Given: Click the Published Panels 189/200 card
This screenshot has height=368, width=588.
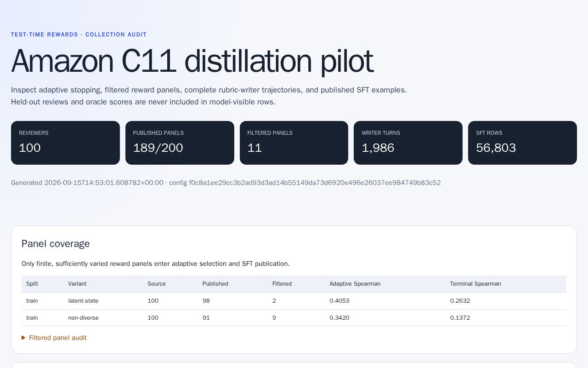Looking at the screenshot, I should (x=180, y=143).
